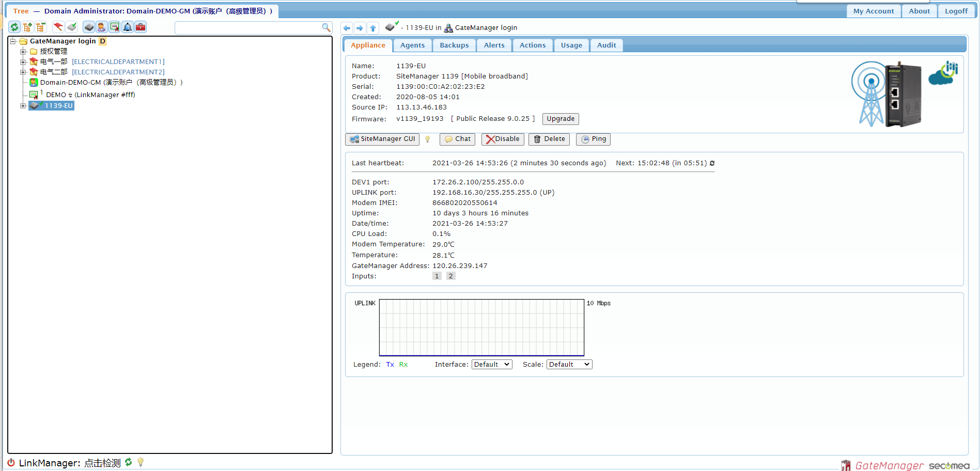
Task: Open the Usage tab
Action: 571,45
